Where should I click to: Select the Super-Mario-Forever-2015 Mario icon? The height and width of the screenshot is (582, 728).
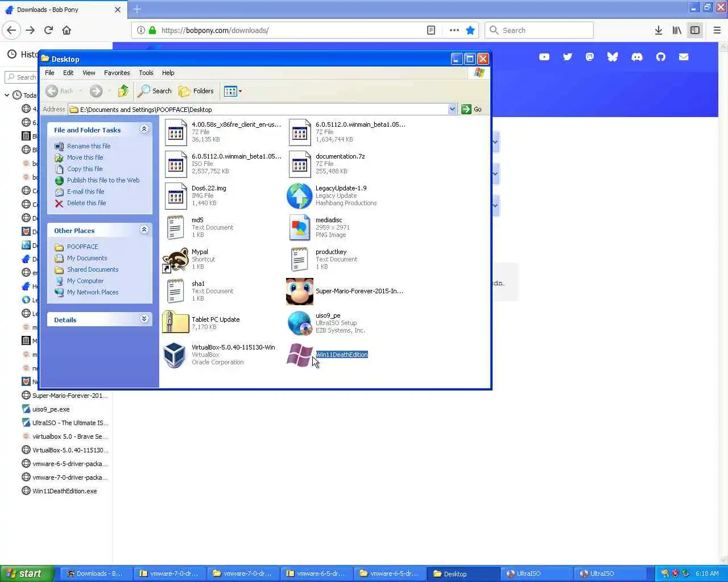pyautogui.click(x=300, y=292)
